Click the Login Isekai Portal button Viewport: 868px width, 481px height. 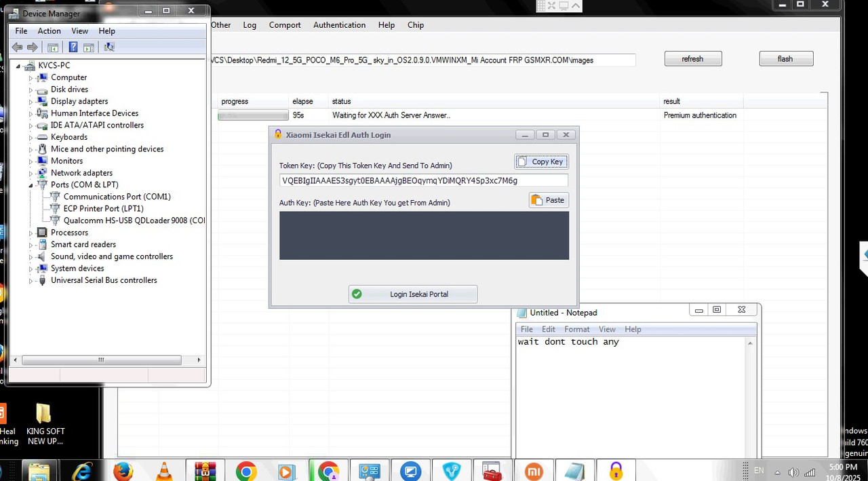click(x=413, y=294)
